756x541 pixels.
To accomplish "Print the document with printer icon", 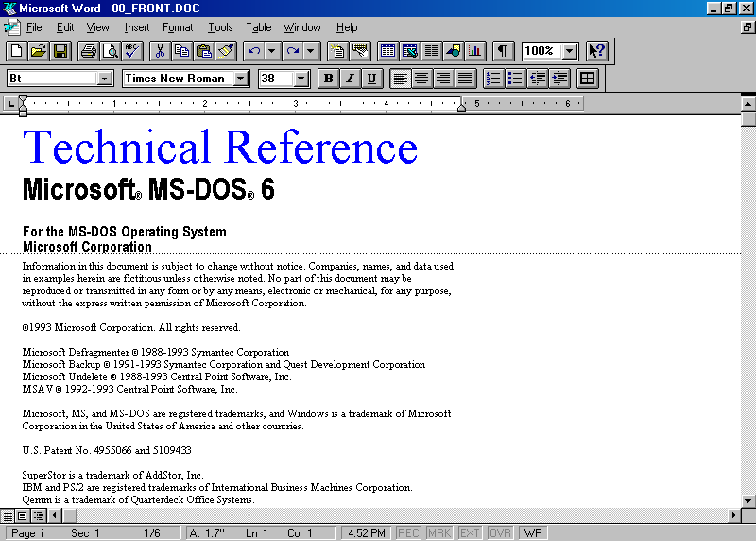I will [89, 51].
